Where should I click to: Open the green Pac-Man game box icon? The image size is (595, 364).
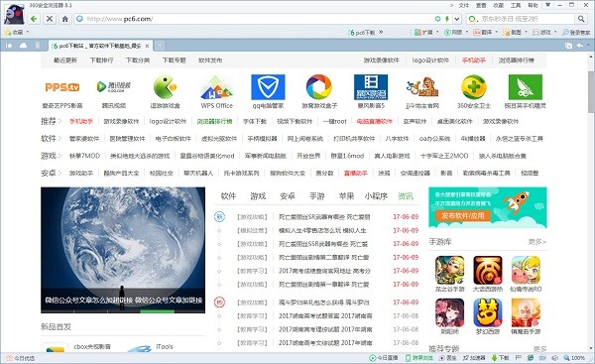pyautogui.click(x=165, y=87)
